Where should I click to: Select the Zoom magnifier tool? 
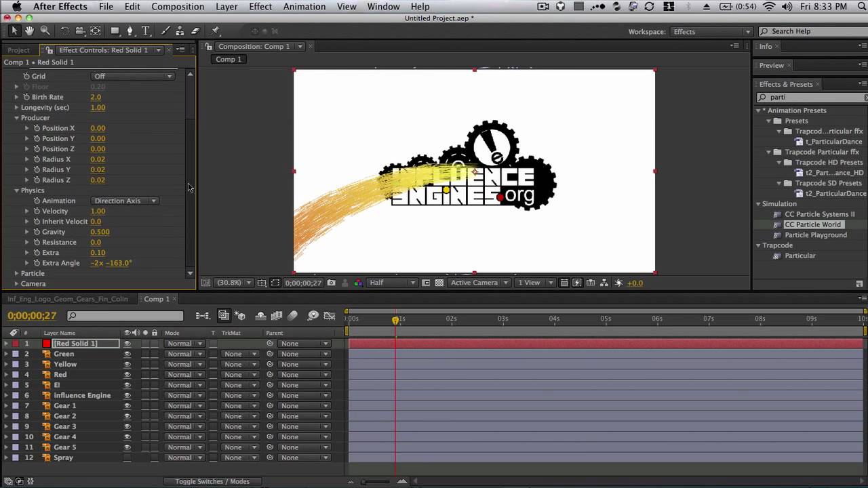45,31
